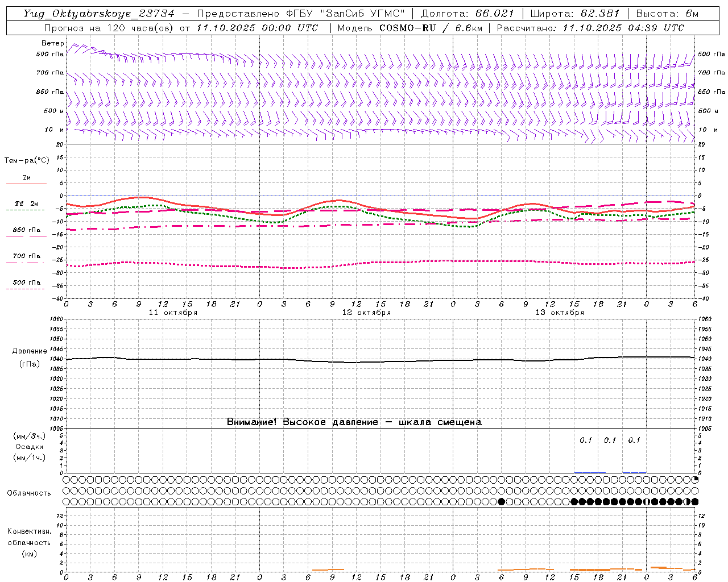Click the '11 октября' date label

click(173, 313)
